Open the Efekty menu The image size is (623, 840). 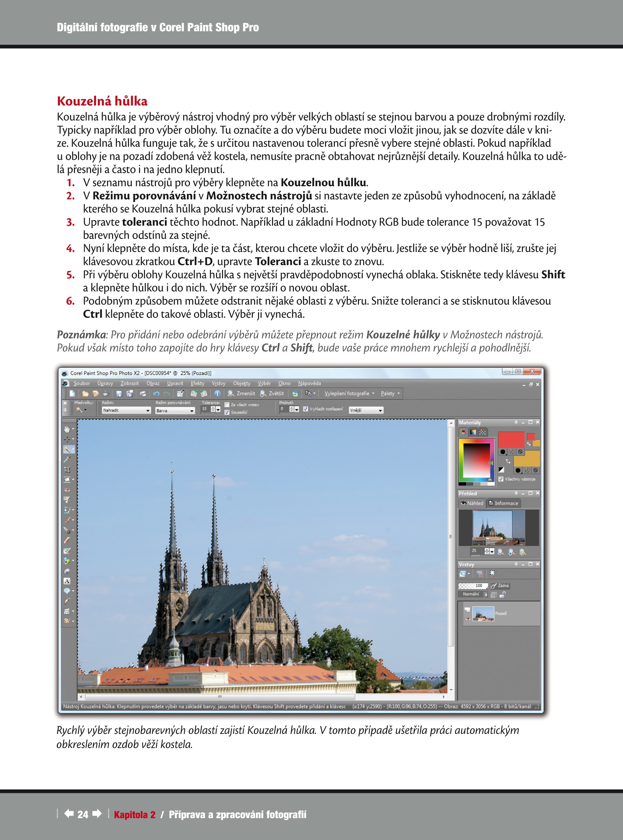[x=197, y=383]
